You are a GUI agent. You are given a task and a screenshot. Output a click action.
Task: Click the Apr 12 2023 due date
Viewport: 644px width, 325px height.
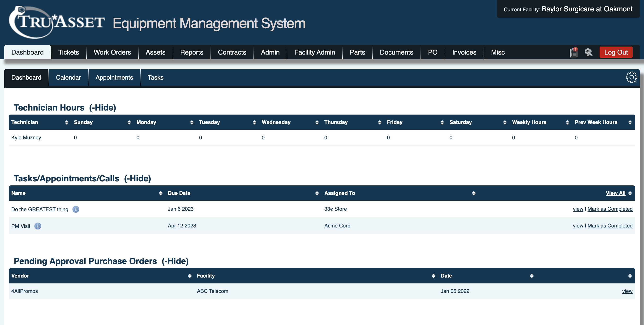182,226
